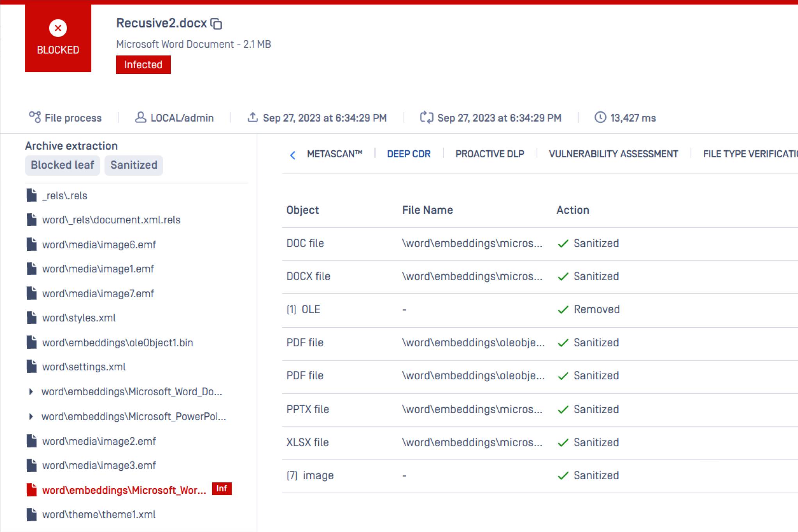This screenshot has width=798, height=532.
Task: Expand word\embeddings\Microsoft_PowerPoi... tree node
Action: click(x=31, y=416)
